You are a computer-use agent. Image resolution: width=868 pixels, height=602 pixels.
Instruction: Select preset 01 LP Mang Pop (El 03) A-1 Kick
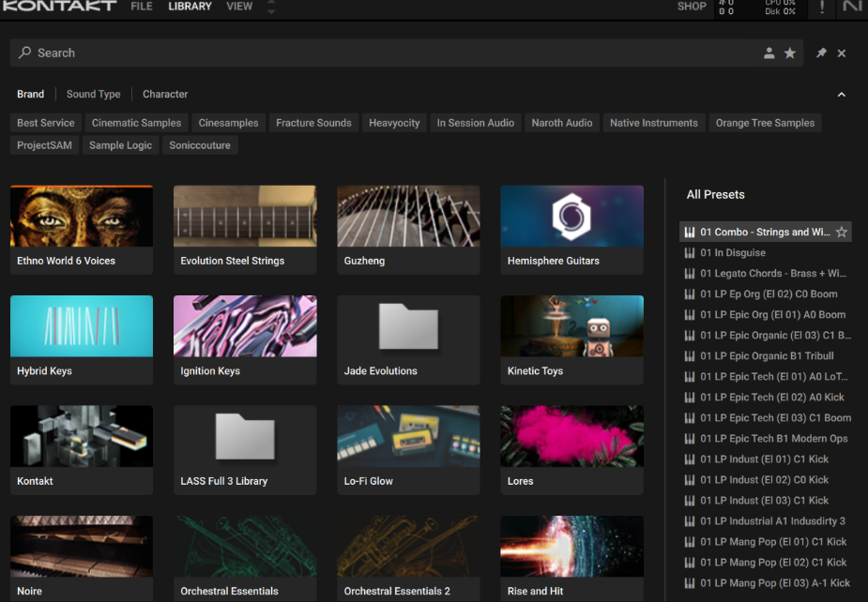765,582
